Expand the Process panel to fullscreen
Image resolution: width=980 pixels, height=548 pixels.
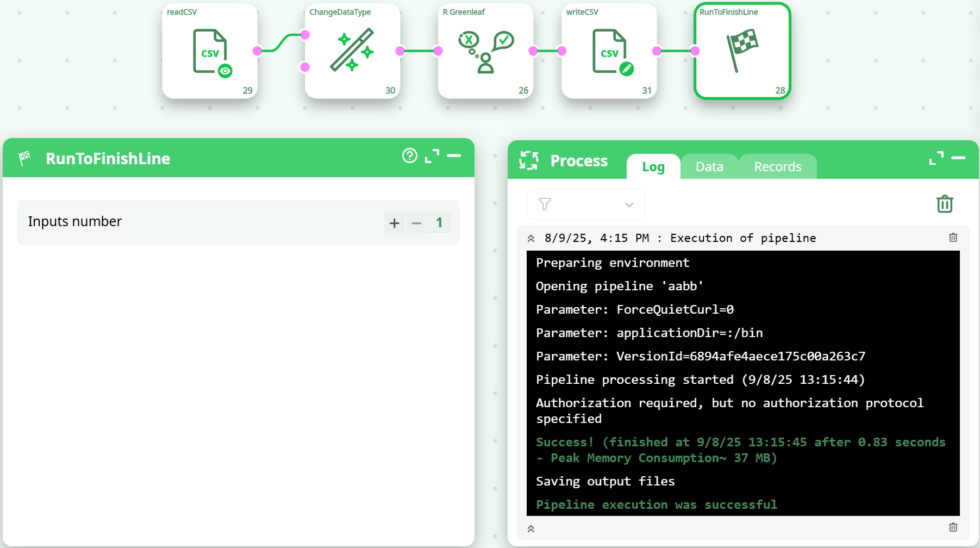[936, 158]
